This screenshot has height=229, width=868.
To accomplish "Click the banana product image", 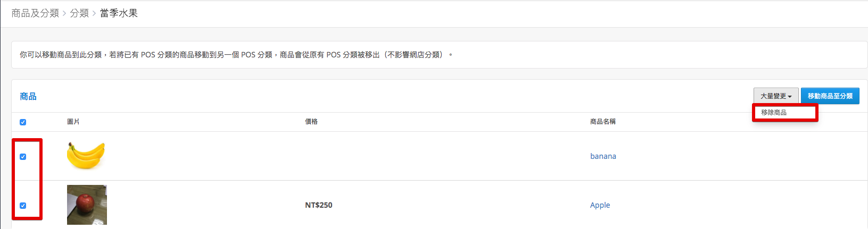I will coord(86,156).
